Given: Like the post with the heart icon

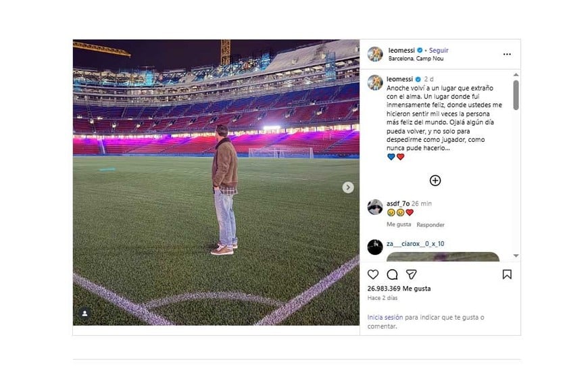Looking at the screenshot, I should 372,274.
